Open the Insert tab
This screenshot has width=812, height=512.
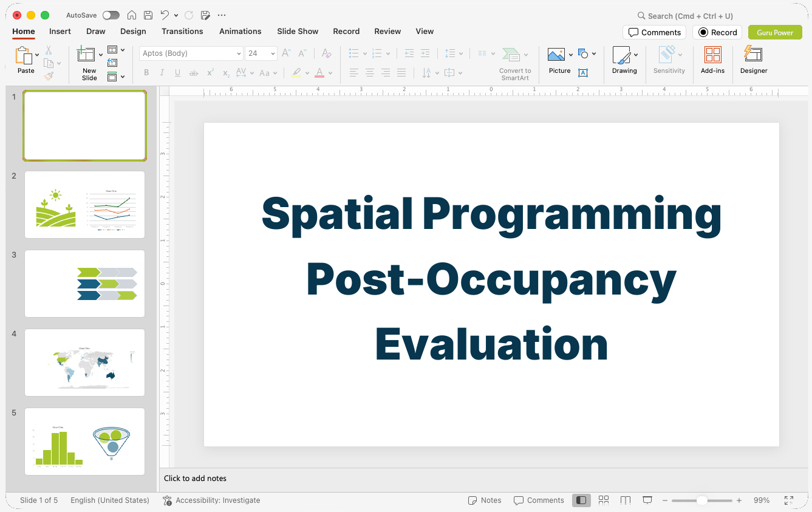pyautogui.click(x=60, y=32)
